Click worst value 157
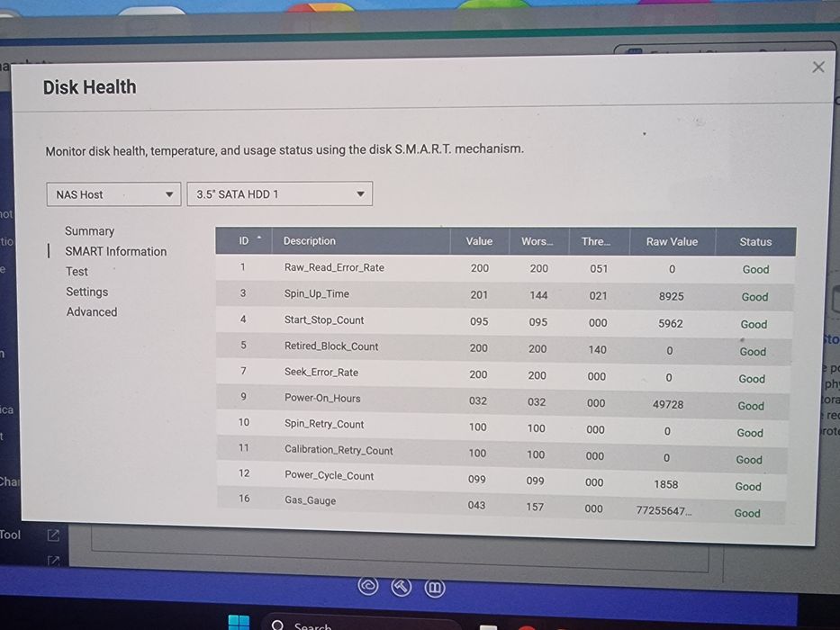This screenshot has height=630, width=840. tap(535, 507)
